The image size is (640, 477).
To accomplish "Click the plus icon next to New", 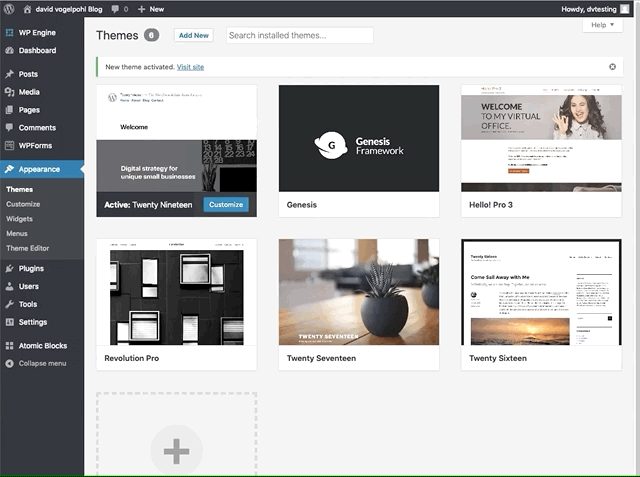I will 141,9.
